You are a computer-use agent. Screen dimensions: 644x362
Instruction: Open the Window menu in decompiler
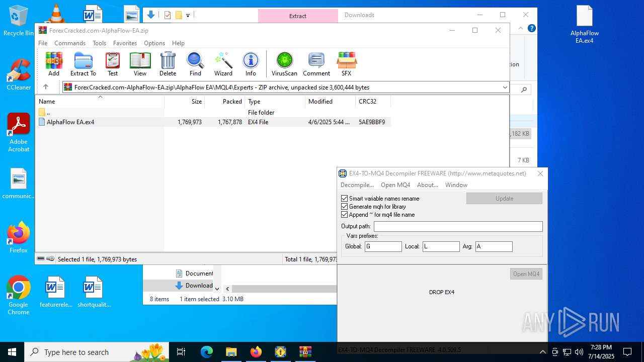pos(456,185)
